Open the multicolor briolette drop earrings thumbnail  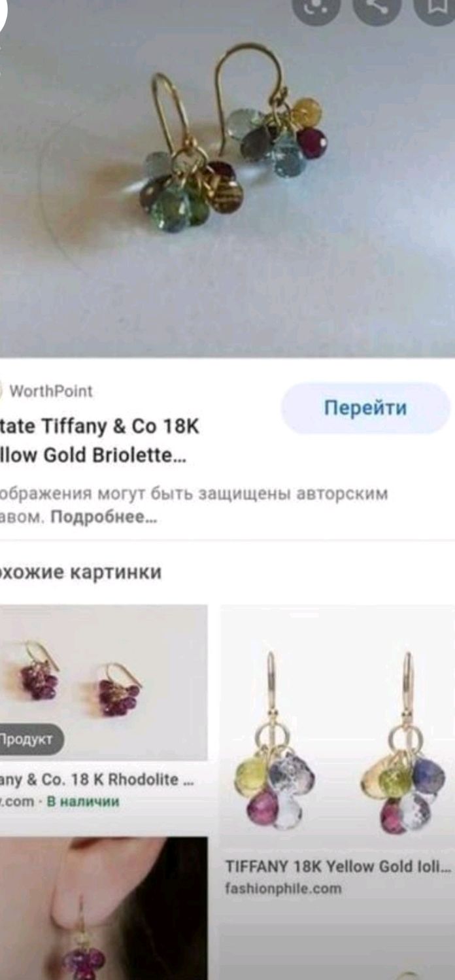coord(337,728)
